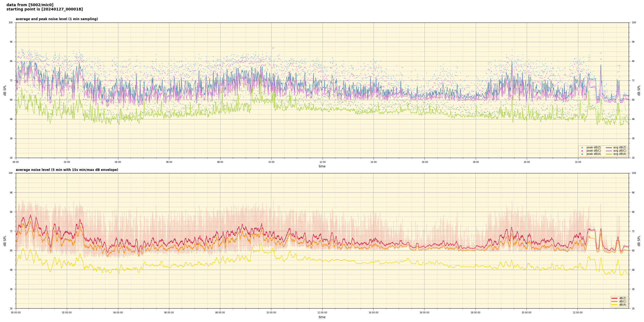
Task: Click the 'average noise level (5 min' chart title
Action: coord(67,170)
